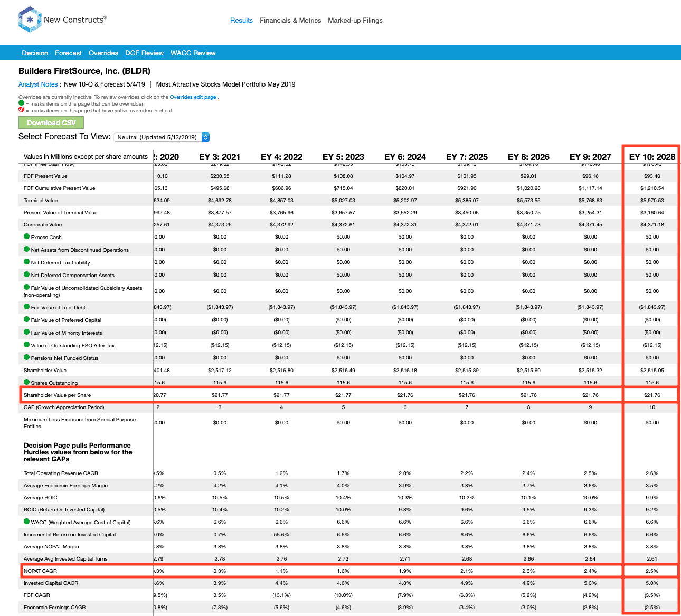Click the green override marker beside Excess Cash
Image resolution: width=681 pixels, height=616 pixels.
[x=26, y=236]
